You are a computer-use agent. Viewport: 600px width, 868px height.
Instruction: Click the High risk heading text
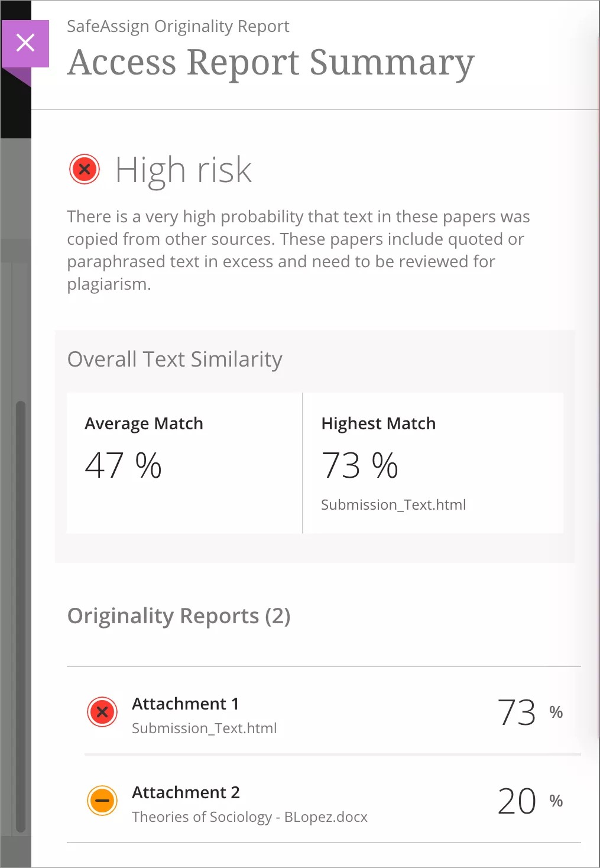[x=183, y=170]
